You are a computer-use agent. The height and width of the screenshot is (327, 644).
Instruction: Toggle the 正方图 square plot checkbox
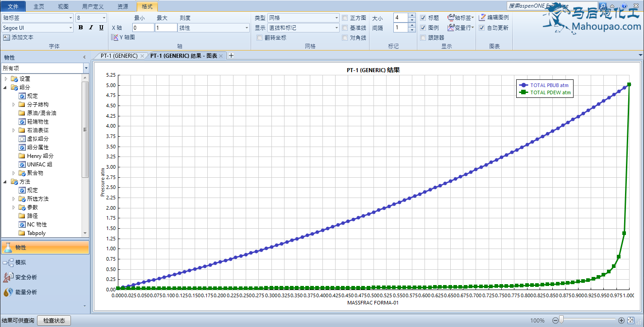(345, 18)
